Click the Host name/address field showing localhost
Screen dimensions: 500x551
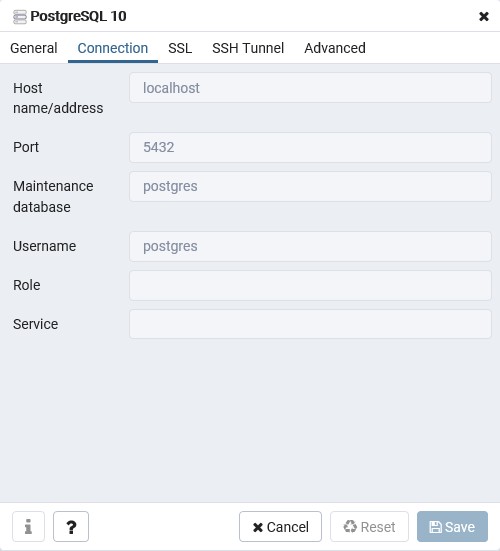pos(310,88)
